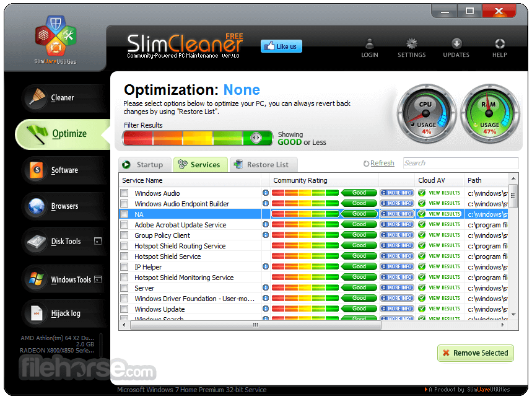Click the Good rating of Windows Update

click(x=359, y=309)
